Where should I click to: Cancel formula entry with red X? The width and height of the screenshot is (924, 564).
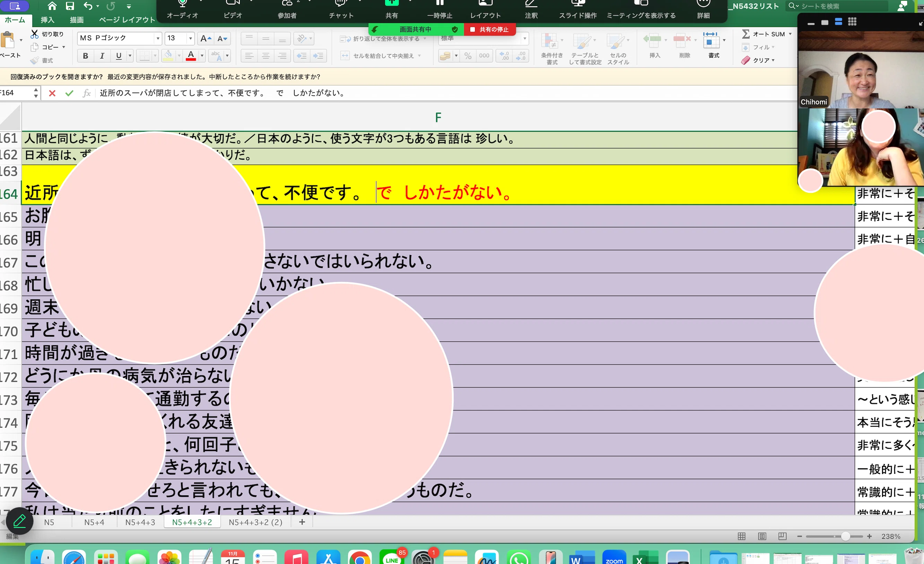point(52,93)
